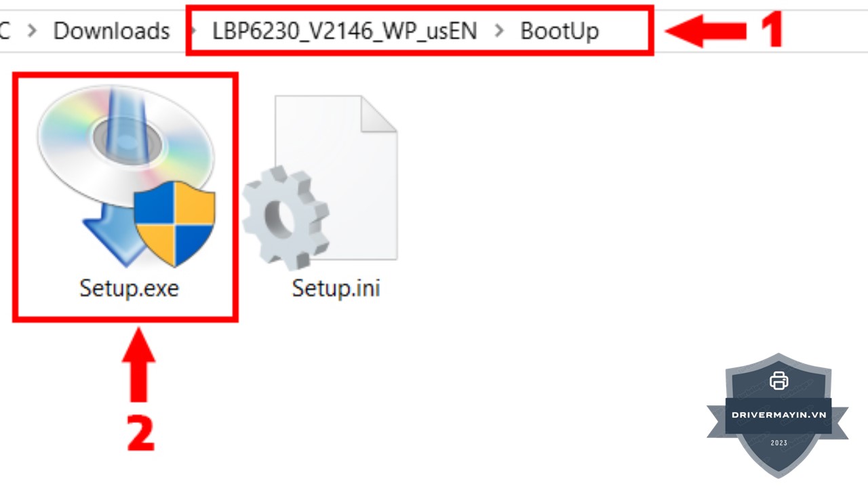Click the UAC shield overlay on Setup.exe

[x=174, y=228]
